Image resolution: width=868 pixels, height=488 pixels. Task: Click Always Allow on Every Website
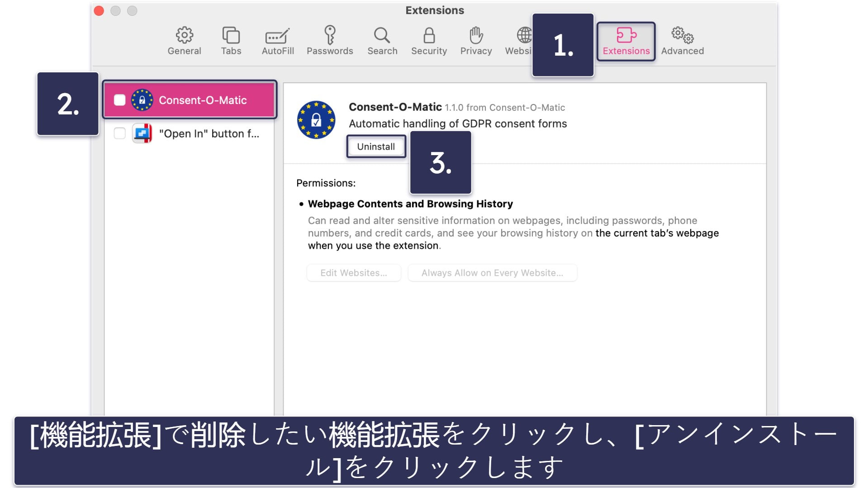coord(492,273)
